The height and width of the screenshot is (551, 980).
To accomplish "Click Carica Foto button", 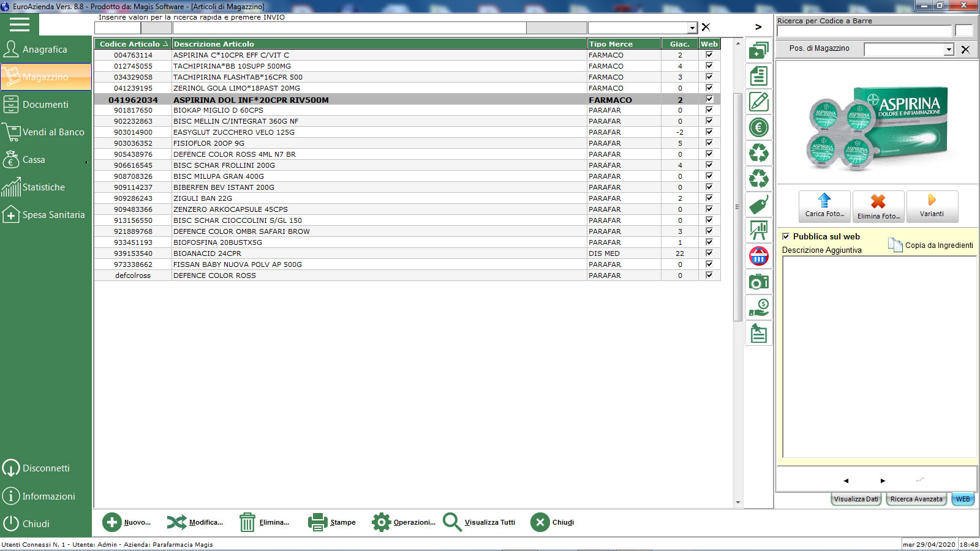I will pyautogui.click(x=824, y=206).
